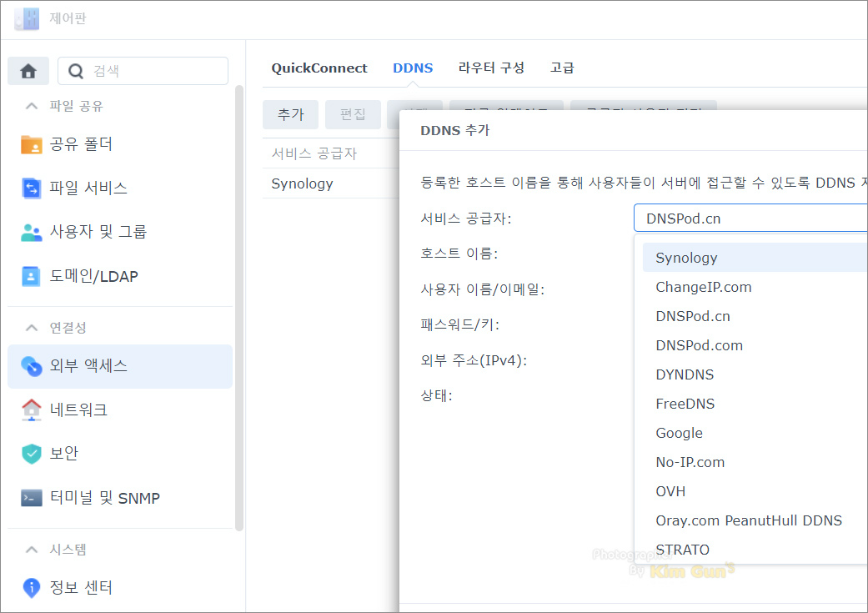Open 보안 in sidebar
Viewport: 868px width, 613px height.
coord(119,454)
